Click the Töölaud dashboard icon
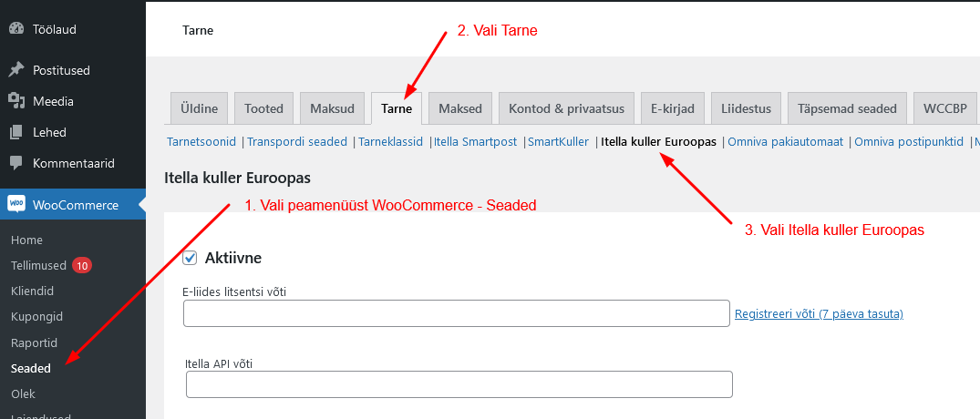Viewport: 980px width, 419px height. click(15, 29)
